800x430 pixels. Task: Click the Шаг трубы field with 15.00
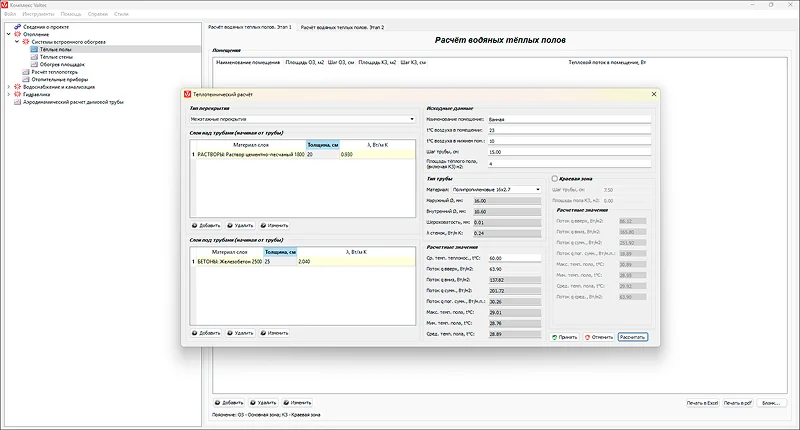569,152
